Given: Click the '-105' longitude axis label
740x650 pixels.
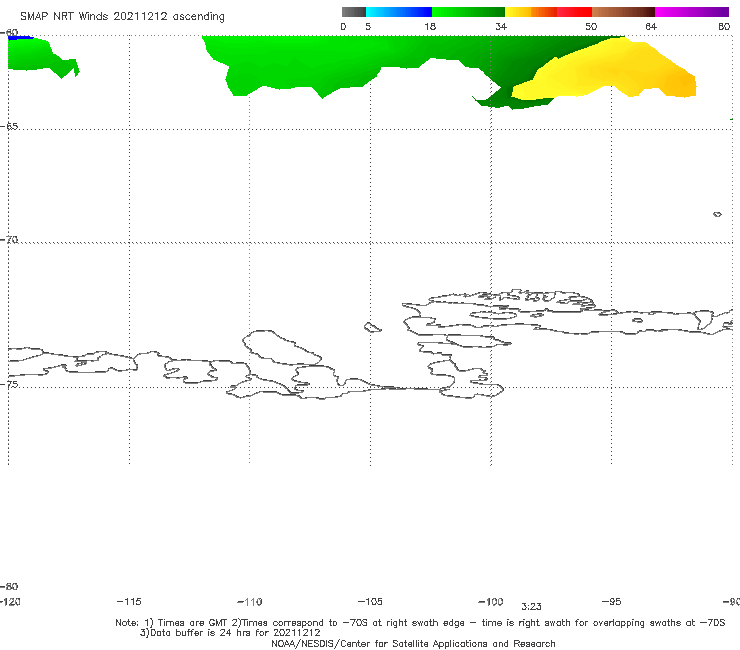Looking at the screenshot, I should 370,601.
